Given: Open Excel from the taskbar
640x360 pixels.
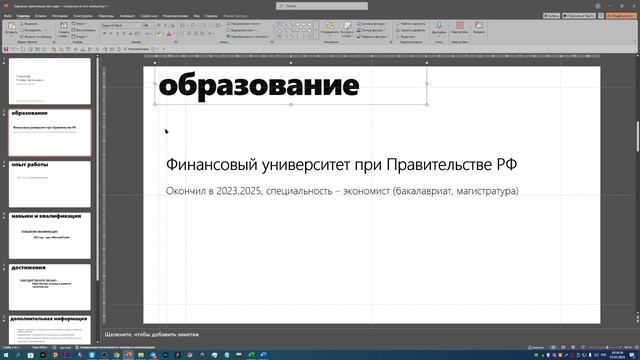Looking at the screenshot, I should pyautogui.click(x=251, y=355).
